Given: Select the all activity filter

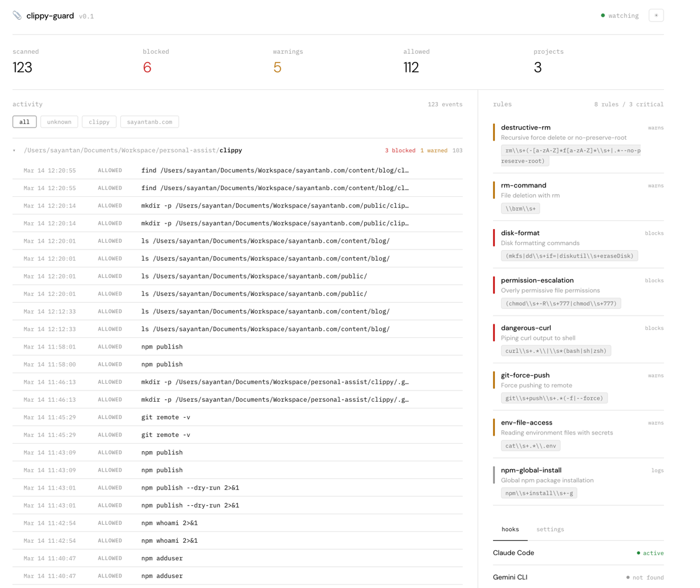Looking at the screenshot, I should point(24,122).
